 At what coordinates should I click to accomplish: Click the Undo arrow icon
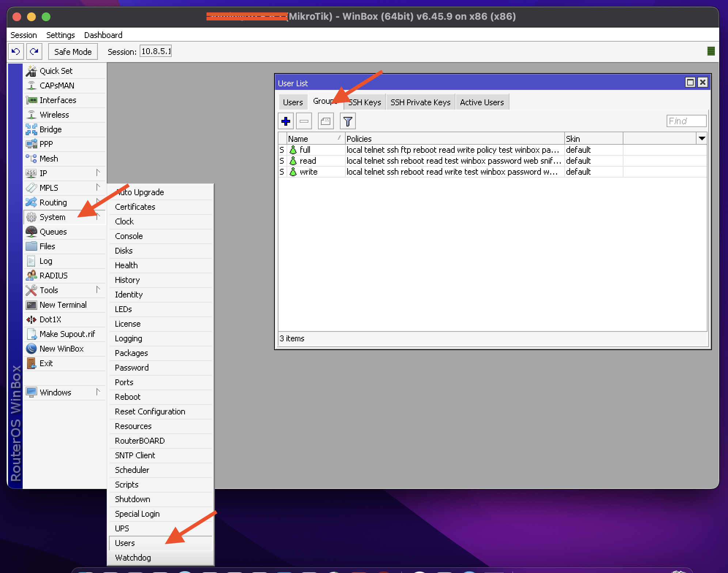[16, 52]
